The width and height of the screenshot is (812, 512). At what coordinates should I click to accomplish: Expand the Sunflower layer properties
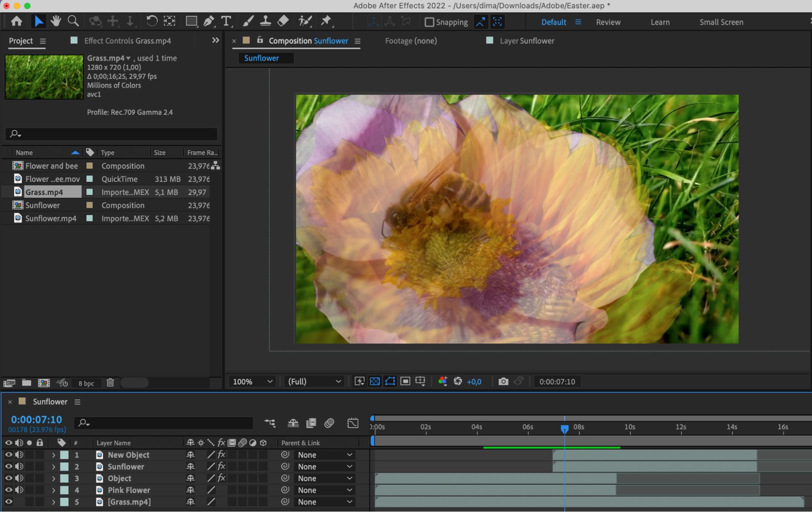(x=53, y=467)
